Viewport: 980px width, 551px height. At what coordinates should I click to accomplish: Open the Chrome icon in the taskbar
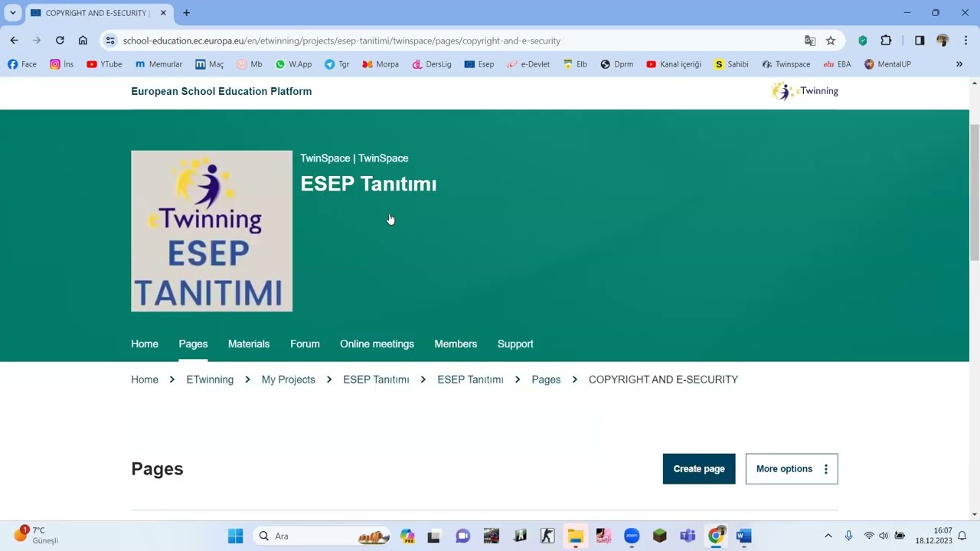(x=716, y=536)
